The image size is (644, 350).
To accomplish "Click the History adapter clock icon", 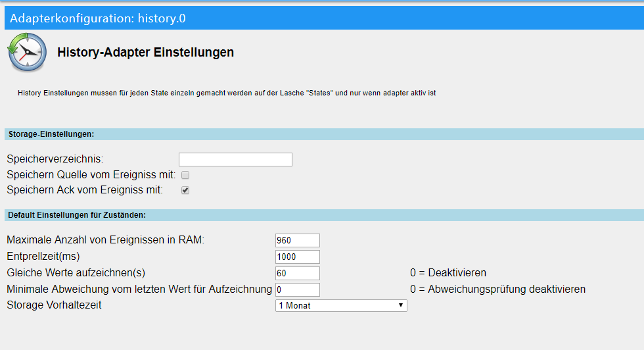I will pos(27,53).
